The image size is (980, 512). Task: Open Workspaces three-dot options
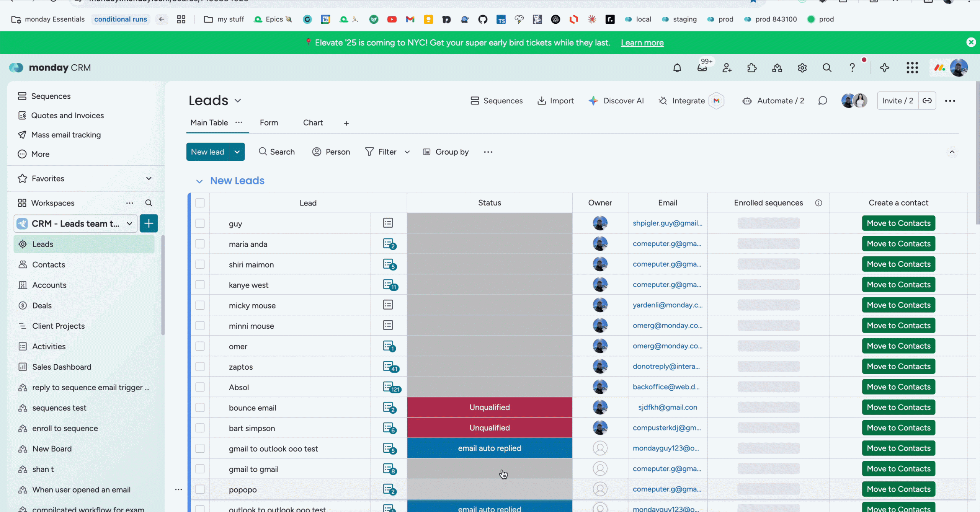click(x=130, y=203)
